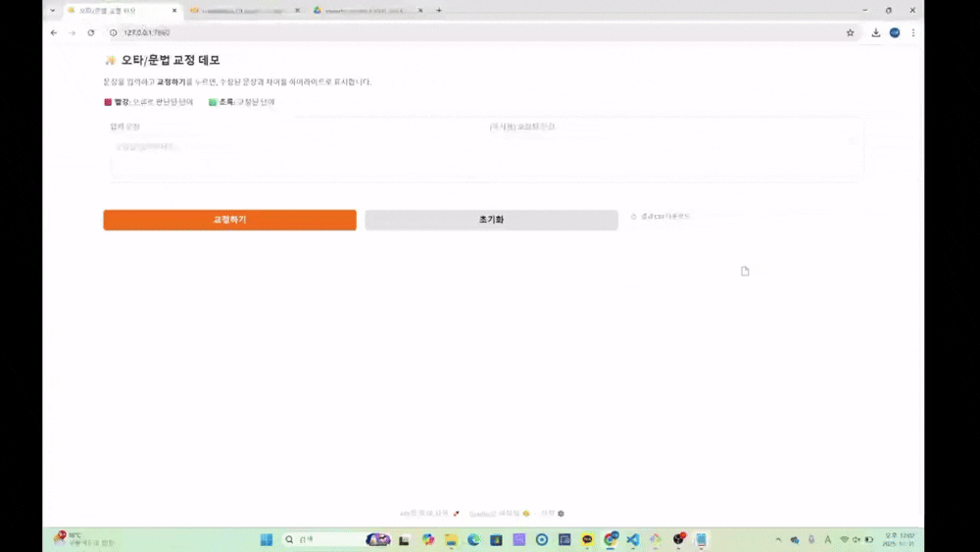Open Copilot from the taskbar
This screenshot has height=552, width=980.
[x=428, y=539]
